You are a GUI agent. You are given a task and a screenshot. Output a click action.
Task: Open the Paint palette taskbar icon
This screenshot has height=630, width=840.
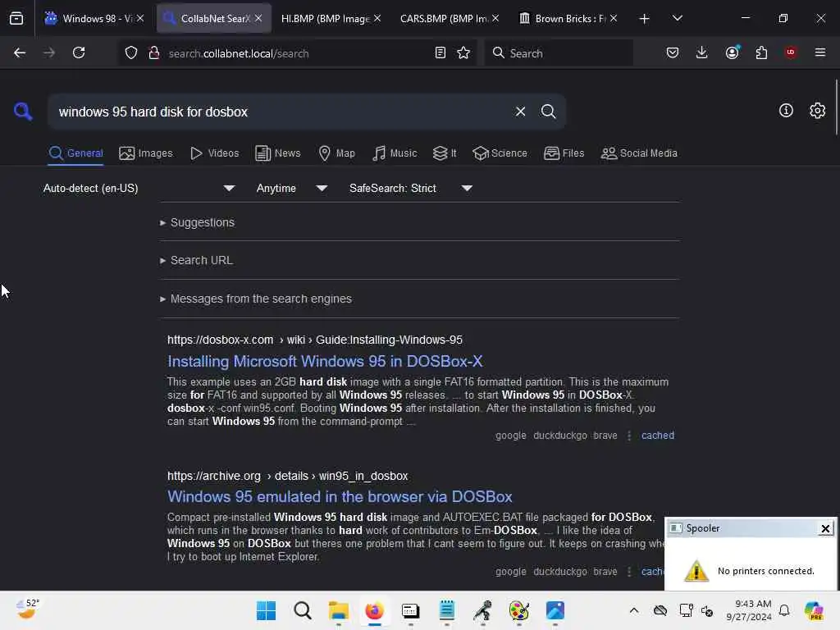click(x=518, y=610)
